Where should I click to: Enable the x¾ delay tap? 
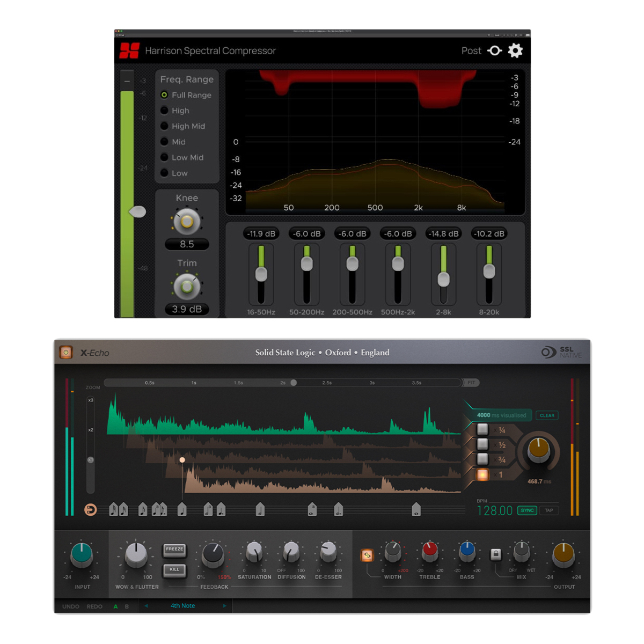tap(482, 459)
